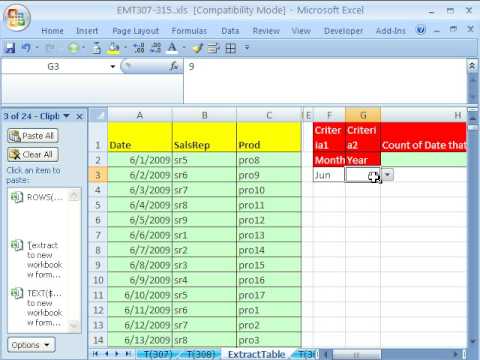The height and width of the screenshot is (360, 480).
Task: Click the insert function fx button
Action: point(174,66)
